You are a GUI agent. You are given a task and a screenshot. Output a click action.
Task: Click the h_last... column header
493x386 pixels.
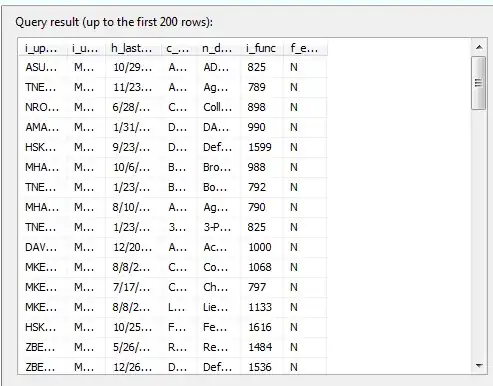click(133, 48)
